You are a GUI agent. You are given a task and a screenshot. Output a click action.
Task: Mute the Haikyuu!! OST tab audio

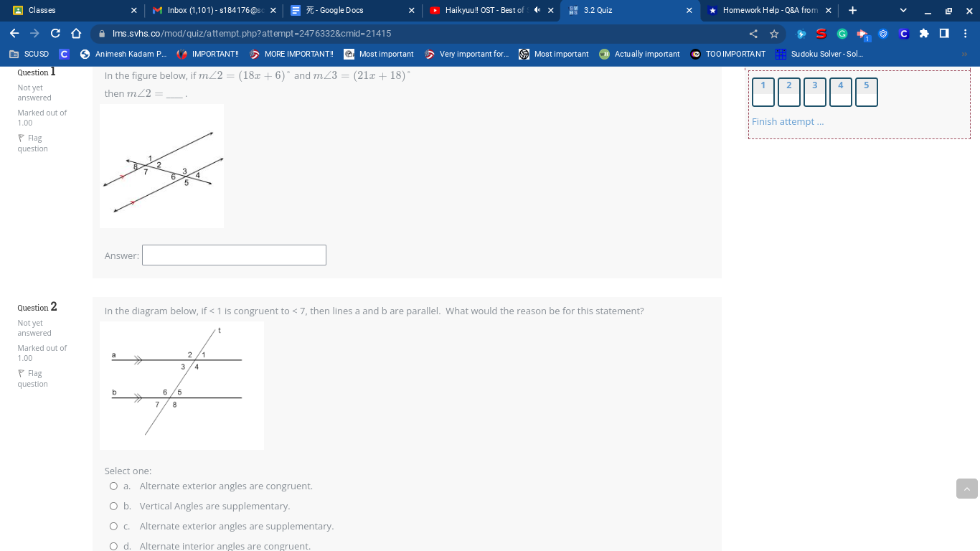(x=537, y=10)
